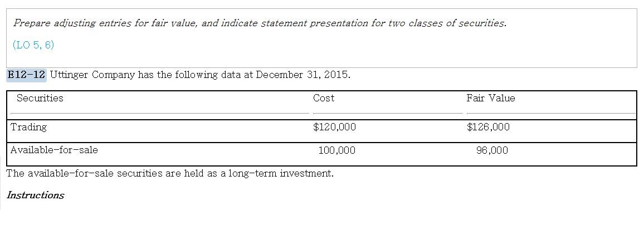
Task: Select the Trading row label
Action: point(28,128)
